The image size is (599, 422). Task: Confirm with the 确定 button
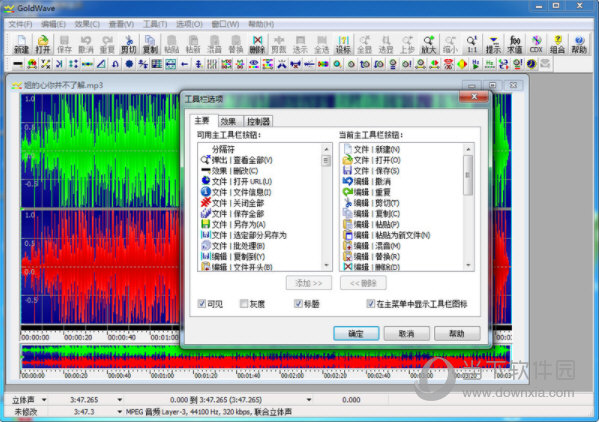356,333
